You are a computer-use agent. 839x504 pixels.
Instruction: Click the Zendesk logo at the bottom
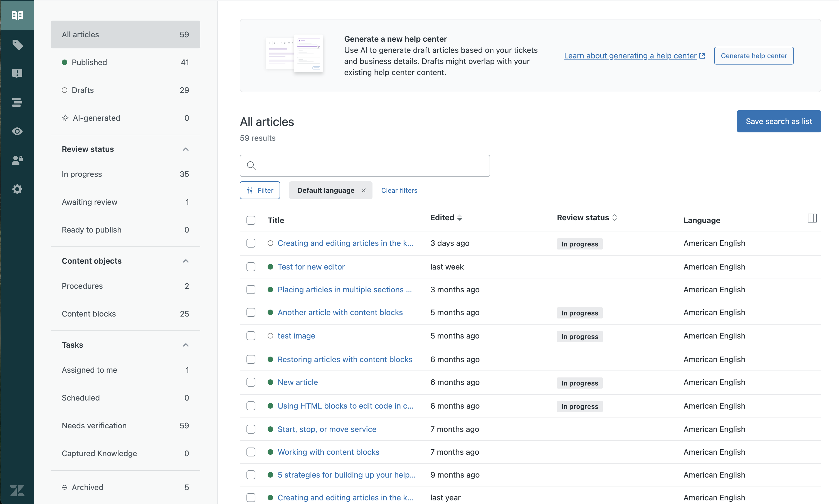tap(17, 490)
